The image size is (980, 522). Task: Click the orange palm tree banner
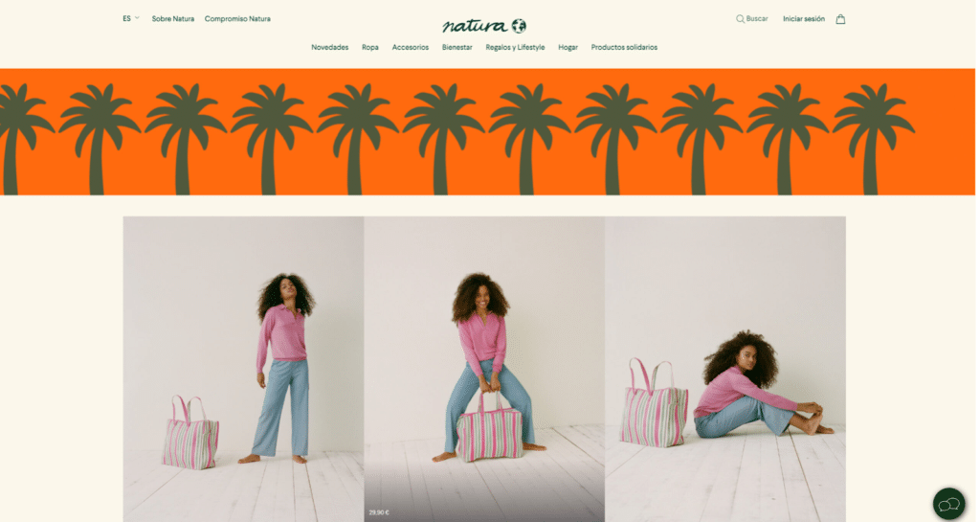[487, 132]
